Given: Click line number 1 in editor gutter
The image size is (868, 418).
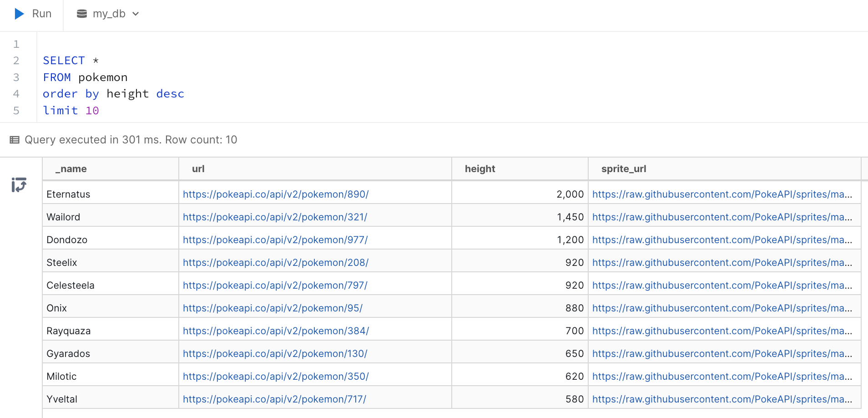Looking at the screenshot, I should pos(16,44).
